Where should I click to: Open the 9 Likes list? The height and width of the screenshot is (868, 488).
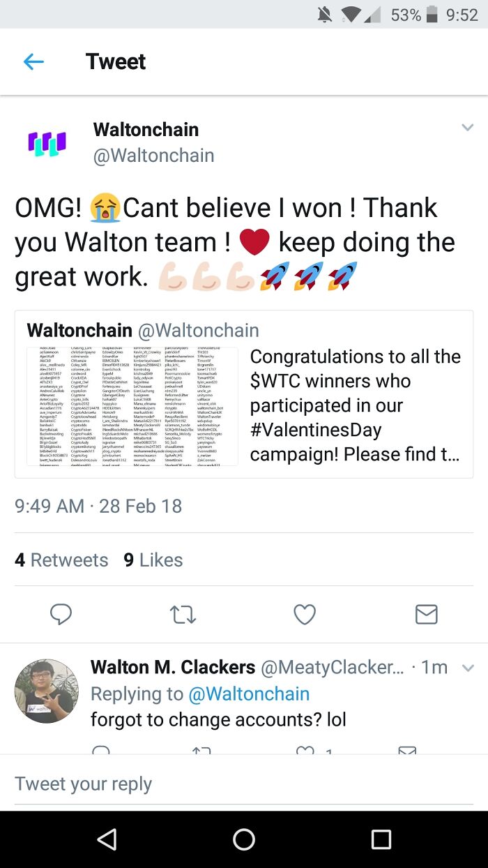click(x=153, y=560)
